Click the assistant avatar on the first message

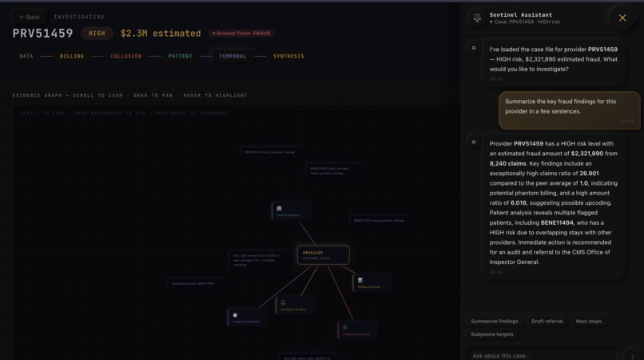point(474,48)
